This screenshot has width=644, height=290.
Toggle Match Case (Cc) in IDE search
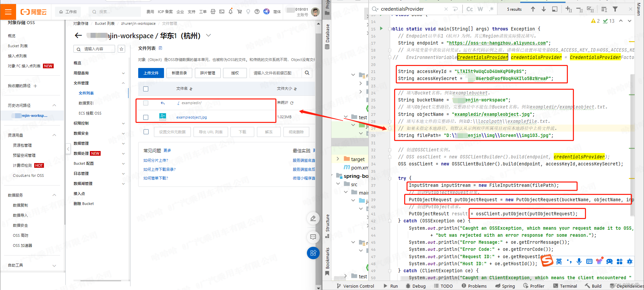(470, 9)
